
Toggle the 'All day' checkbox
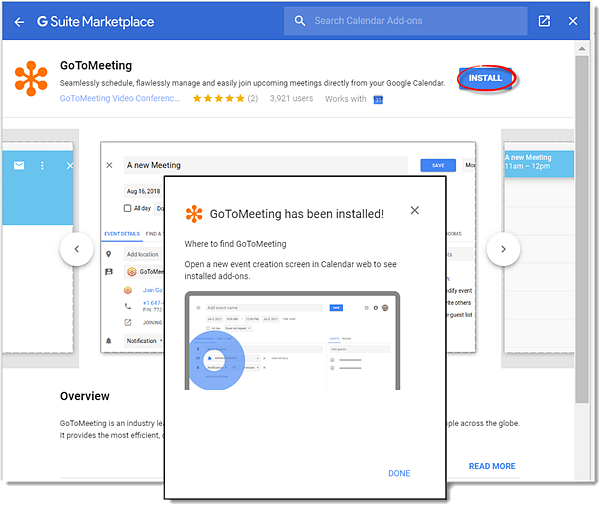[x=127, y=208]
